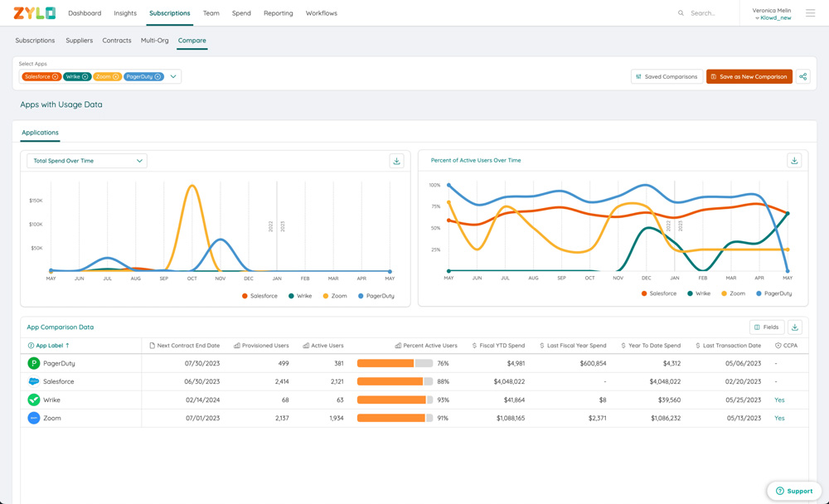Image resolution: width=829 pixels, height=504 pixels.
Task: Go to the Insights nav item
Action: 125,13
